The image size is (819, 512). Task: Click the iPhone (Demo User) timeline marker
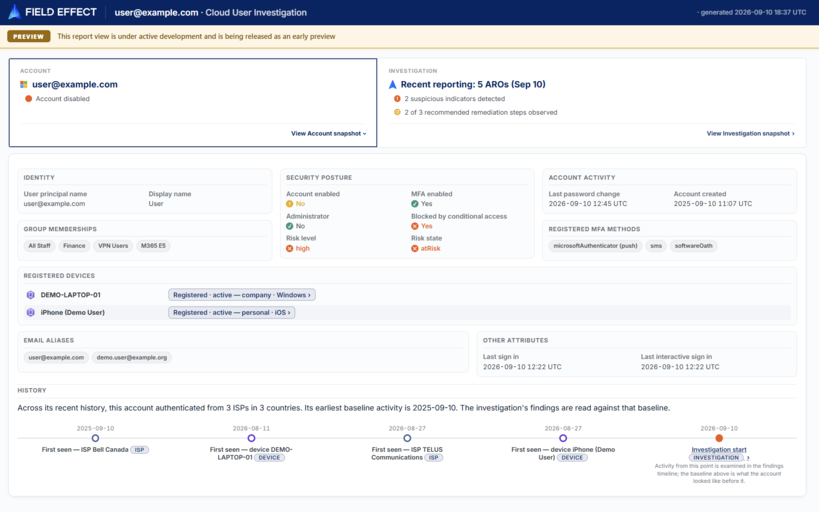point(563,438)
